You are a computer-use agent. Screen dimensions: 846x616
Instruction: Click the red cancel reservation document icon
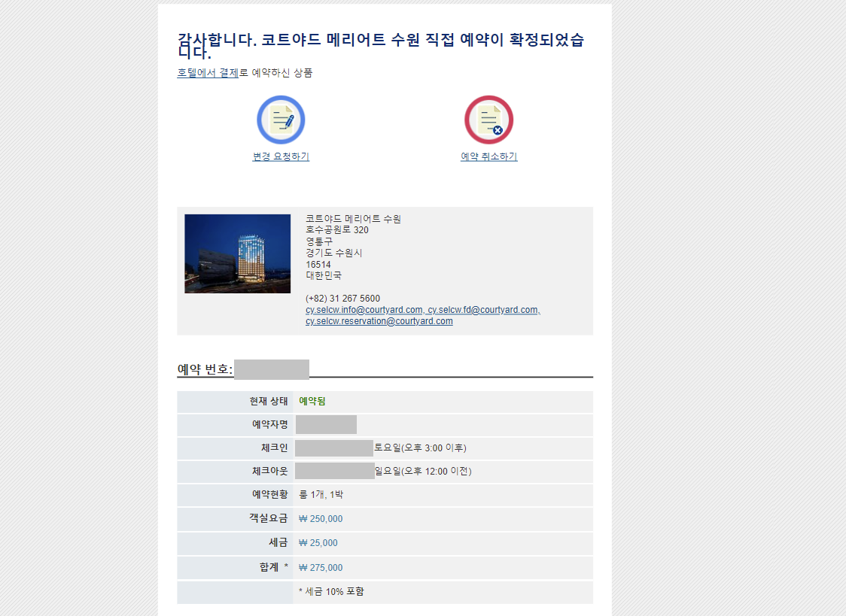point(488,120)
